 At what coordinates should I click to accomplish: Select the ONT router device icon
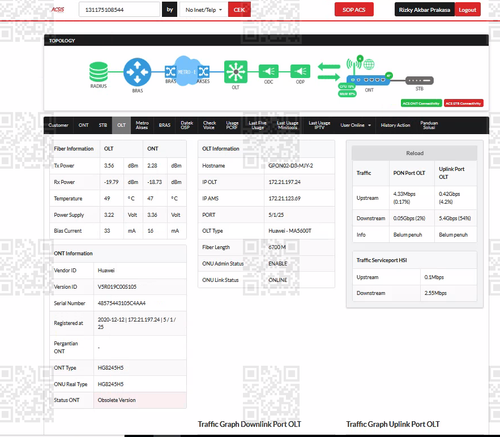coord(368,80)
